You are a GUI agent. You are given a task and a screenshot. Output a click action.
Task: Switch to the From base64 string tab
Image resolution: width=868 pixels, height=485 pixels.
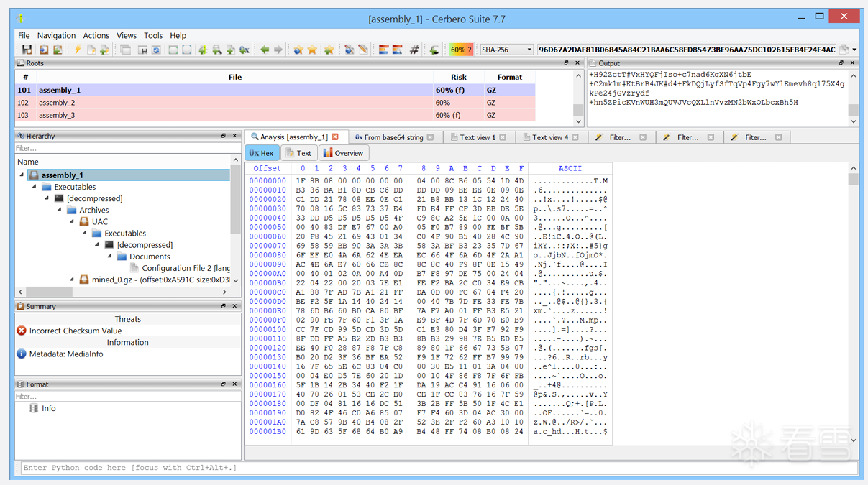click(393, 137)
